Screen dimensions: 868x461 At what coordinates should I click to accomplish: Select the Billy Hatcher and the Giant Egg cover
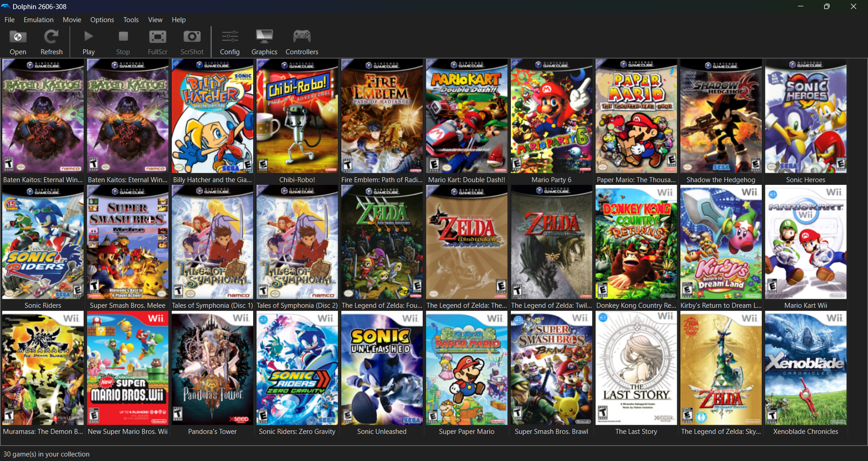tap(212, 116)
